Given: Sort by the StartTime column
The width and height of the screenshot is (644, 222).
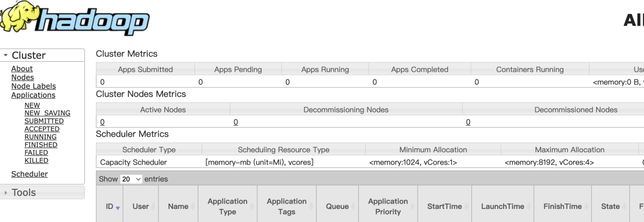Looking at the screenshot, I should (x=445, y=206).
